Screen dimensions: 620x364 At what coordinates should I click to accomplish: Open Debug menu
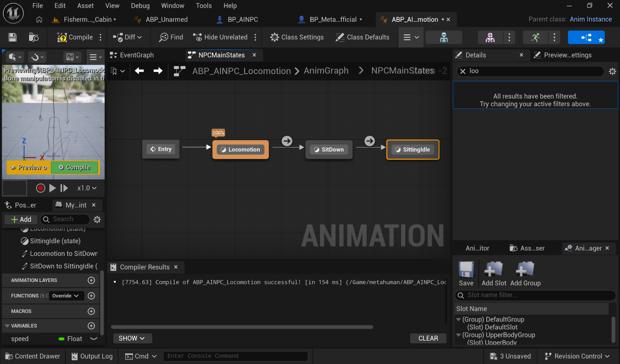(x=140, y=6)
